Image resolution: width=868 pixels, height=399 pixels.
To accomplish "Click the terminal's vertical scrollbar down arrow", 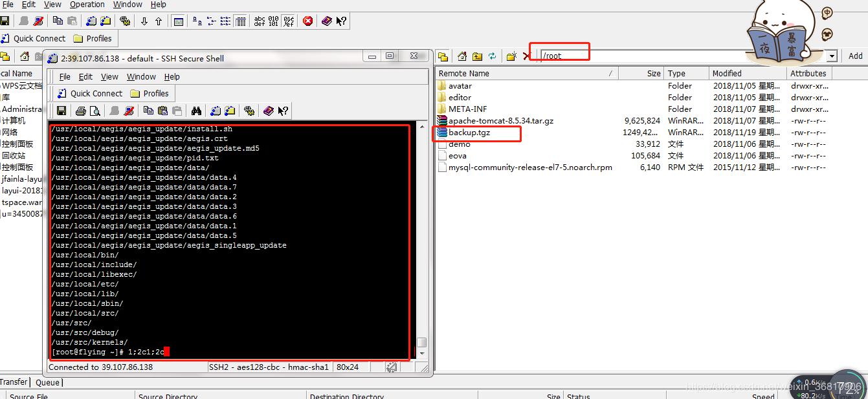I will tap(421, 354).
